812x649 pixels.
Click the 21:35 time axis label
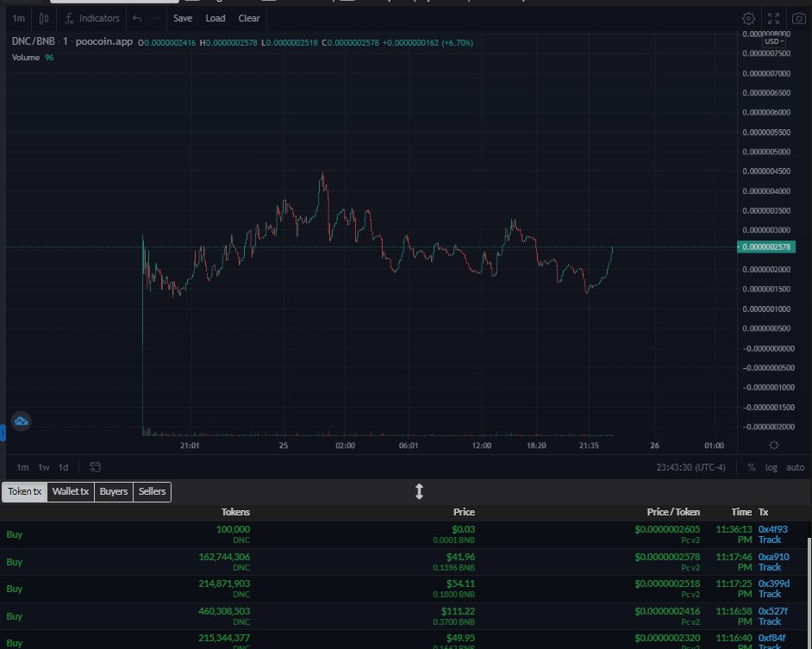[589, 446]
